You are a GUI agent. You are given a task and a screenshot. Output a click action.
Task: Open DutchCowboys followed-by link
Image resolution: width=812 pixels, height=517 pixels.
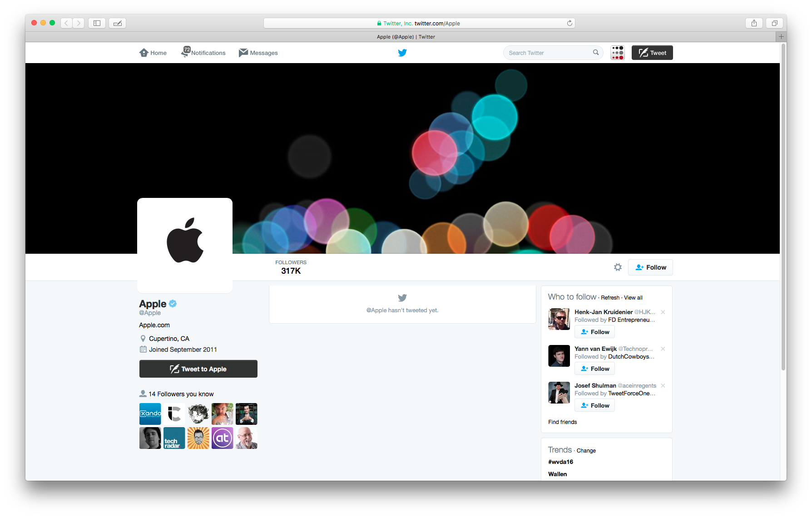(631, 357)
